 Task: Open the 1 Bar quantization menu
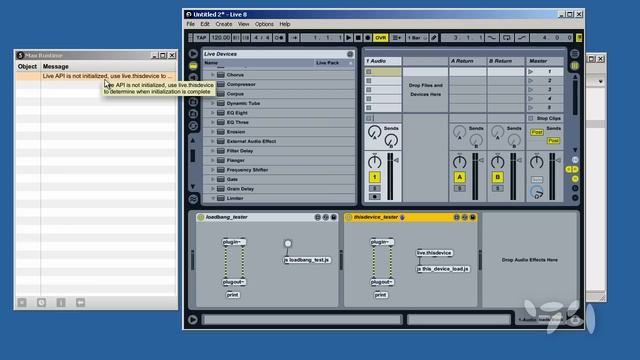(416, 38)
